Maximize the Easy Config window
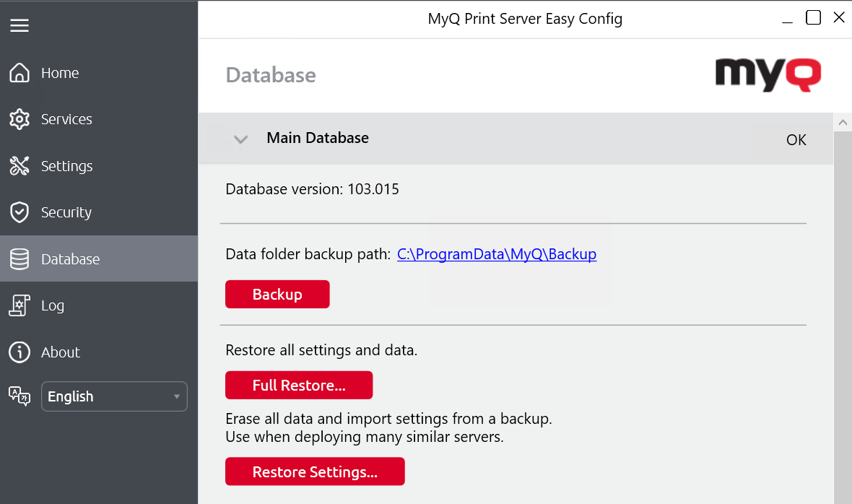The height and width of the screenshot is (504, 852). (814, 18)
